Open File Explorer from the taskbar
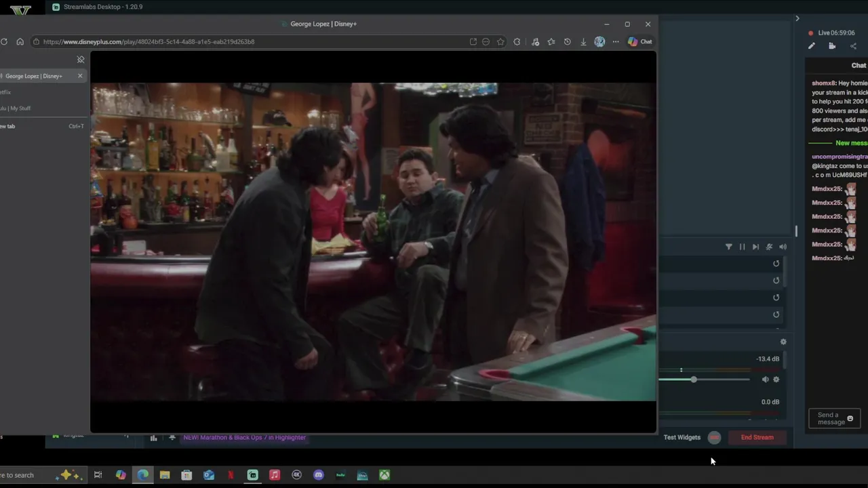The height and width of the screenshot is (488, 868). 165,475
